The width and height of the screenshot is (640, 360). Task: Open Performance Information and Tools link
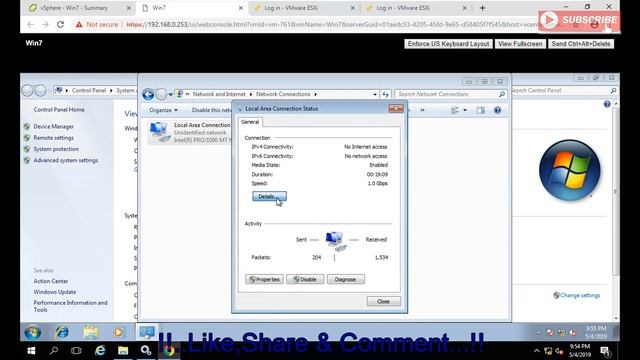tap(70, 306)
